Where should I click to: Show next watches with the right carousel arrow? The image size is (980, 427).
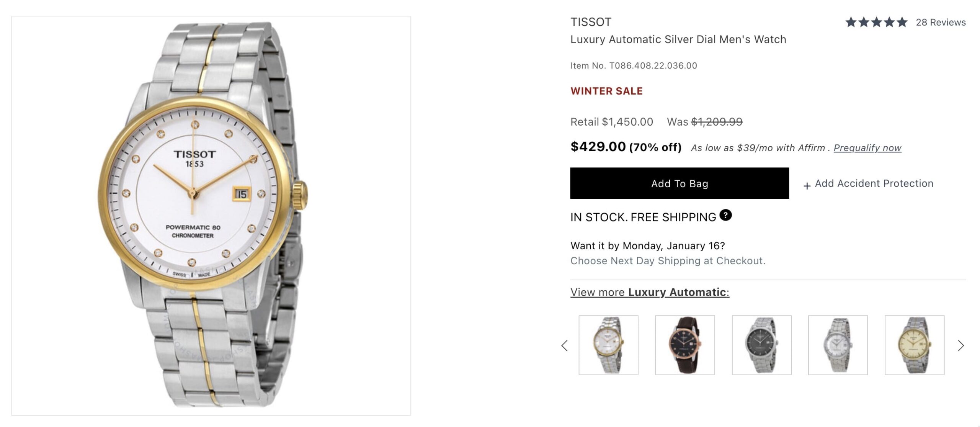960,346
